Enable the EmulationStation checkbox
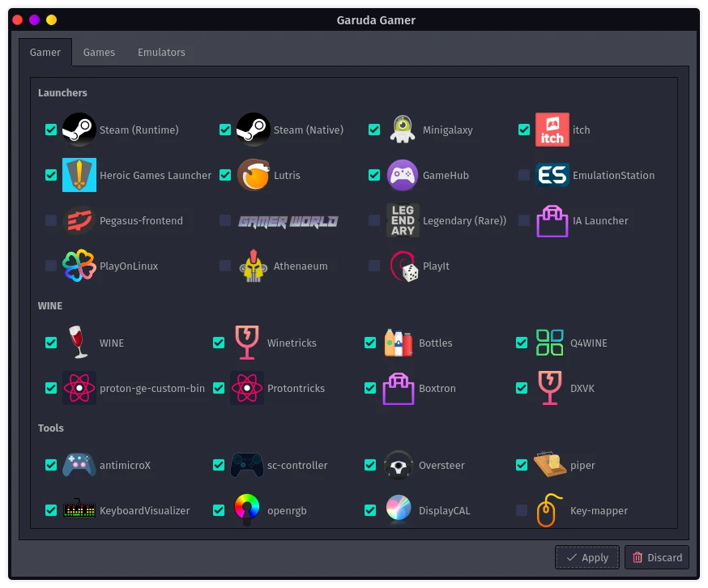The width and height of the screenshot is (708, 588). (524, 175)
